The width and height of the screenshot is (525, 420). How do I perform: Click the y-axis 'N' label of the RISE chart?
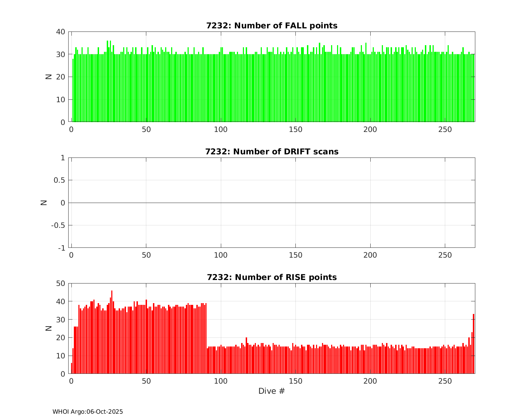click(49, 328)
